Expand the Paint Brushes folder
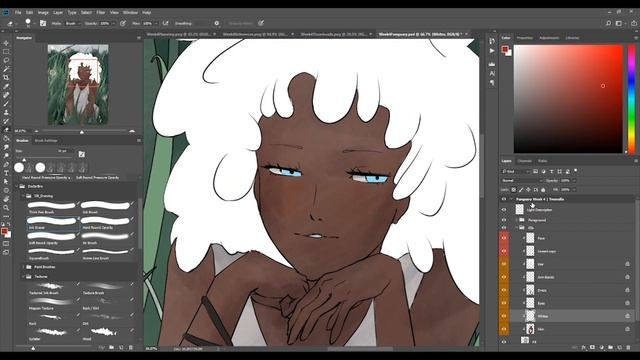The height and width of the screenshot is (360, 640). pos(23,267)
